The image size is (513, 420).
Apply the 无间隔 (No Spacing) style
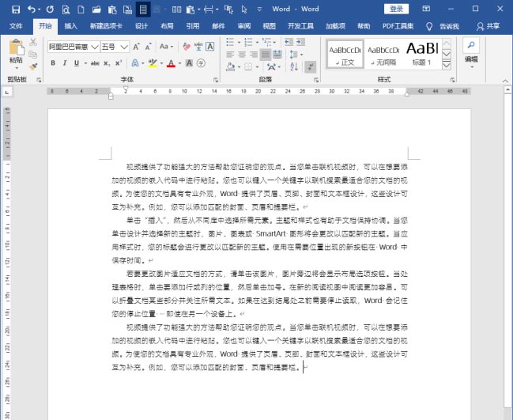point(383,54)
